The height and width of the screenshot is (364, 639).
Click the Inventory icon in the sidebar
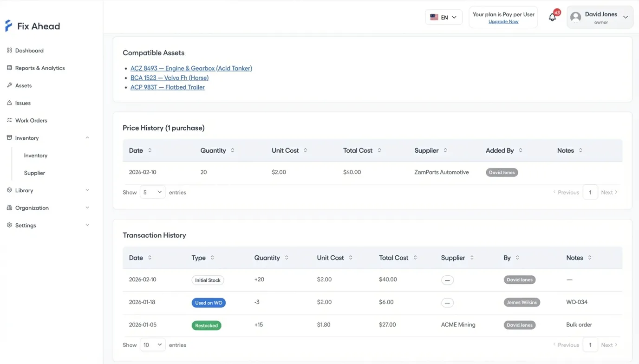(9, 137)
